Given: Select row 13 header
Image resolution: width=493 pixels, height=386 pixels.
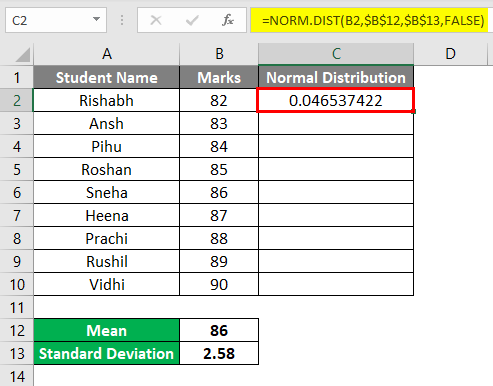Looking at the screenshot, I should (17, 353).
